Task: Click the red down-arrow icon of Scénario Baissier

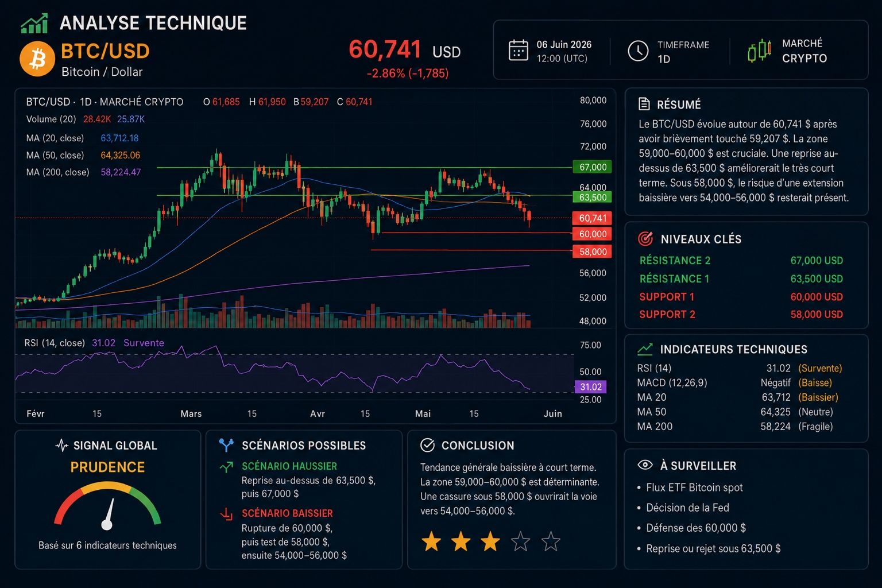Action: coord(226,513)
